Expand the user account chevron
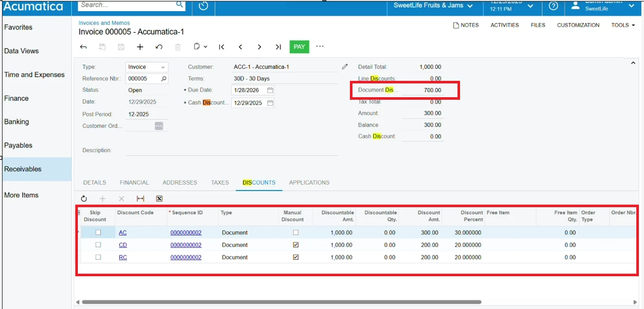Screen dimensions: 644x309 tap(632, 6)
